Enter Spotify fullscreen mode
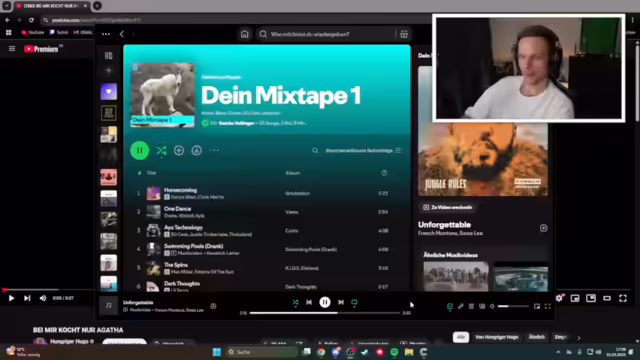This screenshot has height=360, width=640. coord(547,306)
